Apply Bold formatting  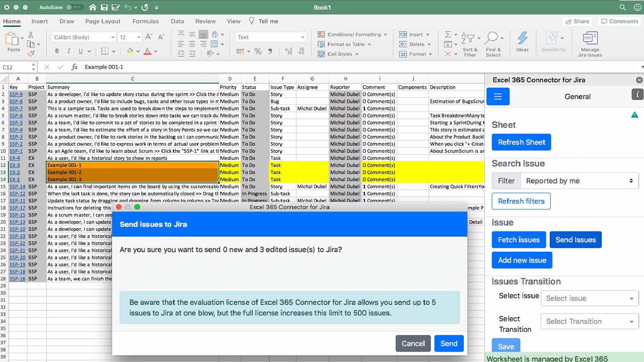57,51
